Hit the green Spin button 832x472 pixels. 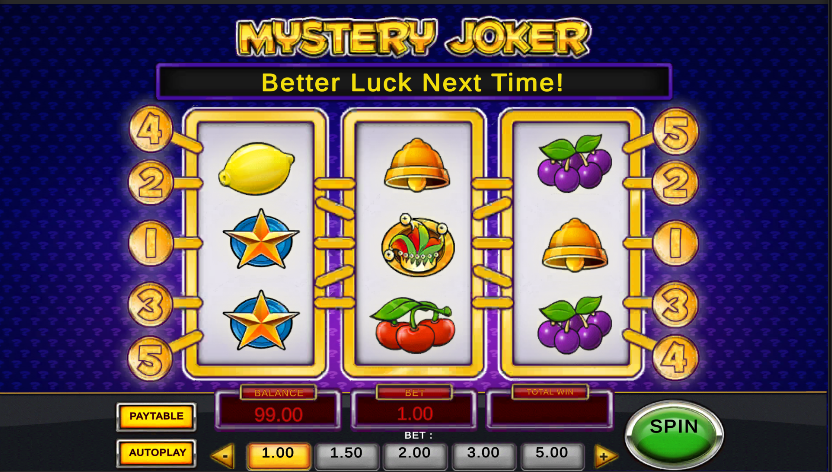[674, 434]
